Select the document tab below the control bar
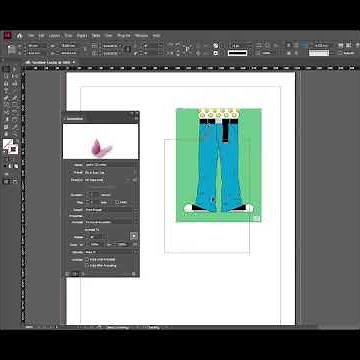Screen dimensions: 360x360 click(x=50, y=62)
